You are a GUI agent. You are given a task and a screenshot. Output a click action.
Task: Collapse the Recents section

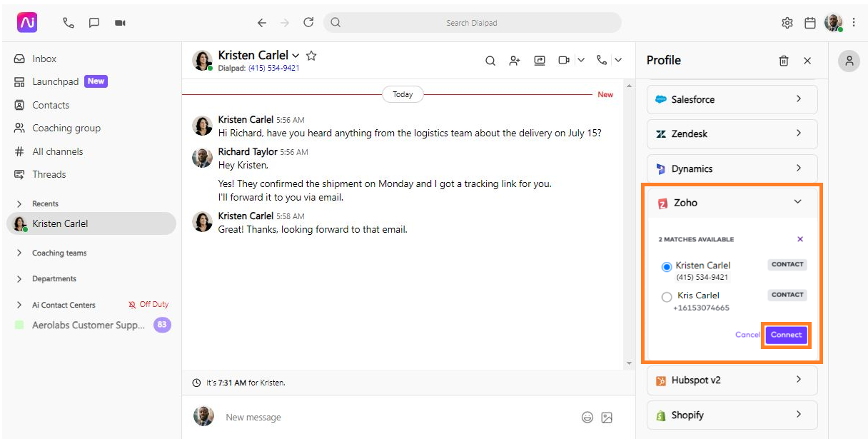point(19,203)
